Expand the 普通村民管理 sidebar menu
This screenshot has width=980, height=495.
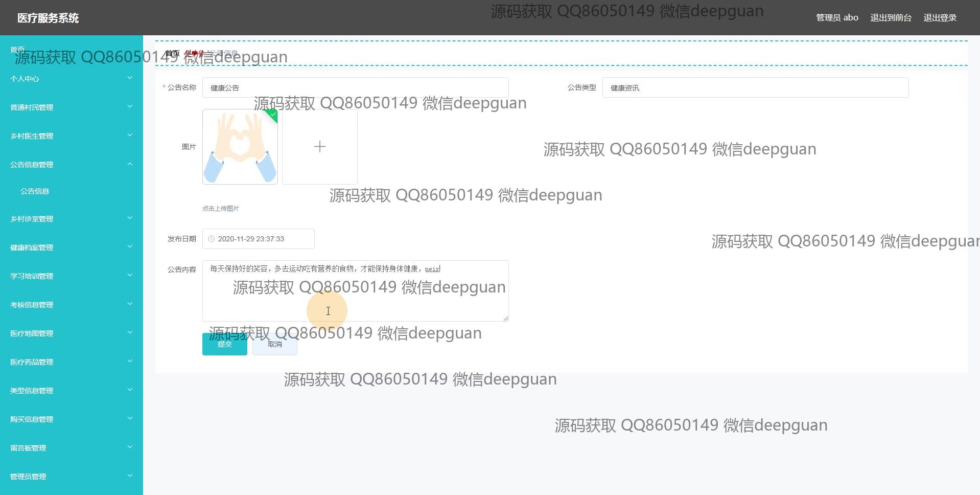tap(72, 107)
